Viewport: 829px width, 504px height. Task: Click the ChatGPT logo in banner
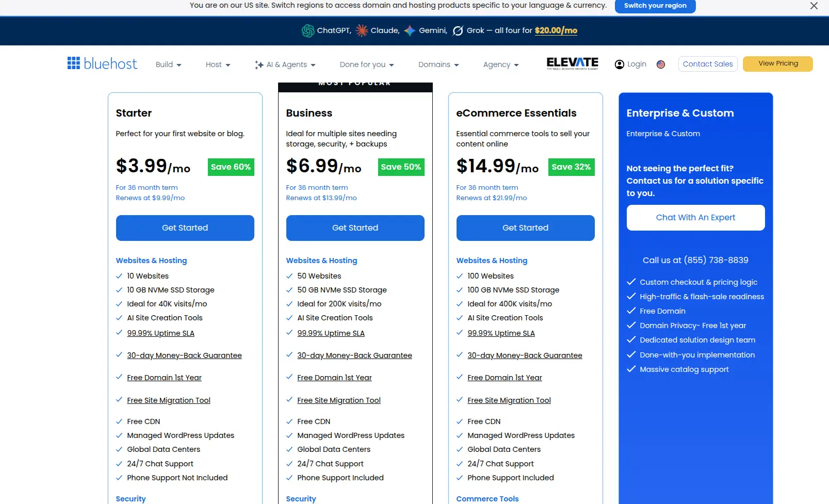tap(308, 31)
